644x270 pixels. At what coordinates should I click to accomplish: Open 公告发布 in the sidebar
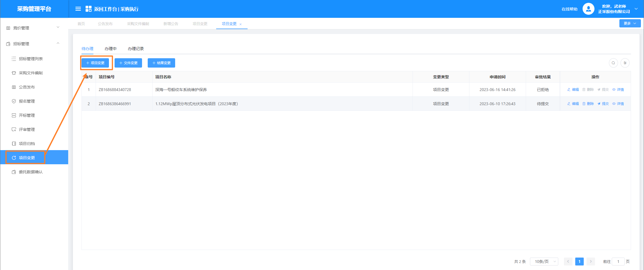27,87
